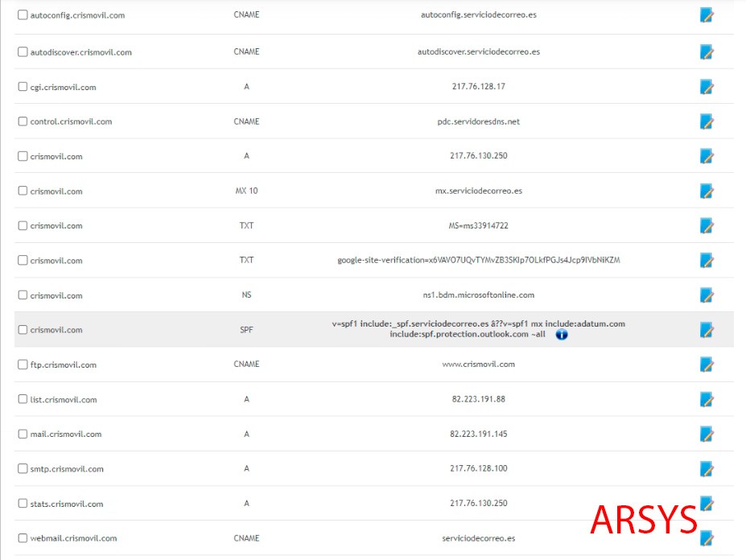746x560 pixels.
Task: Click the 82.223.191.145 IP address value
Action: click(x=479, y=434)
